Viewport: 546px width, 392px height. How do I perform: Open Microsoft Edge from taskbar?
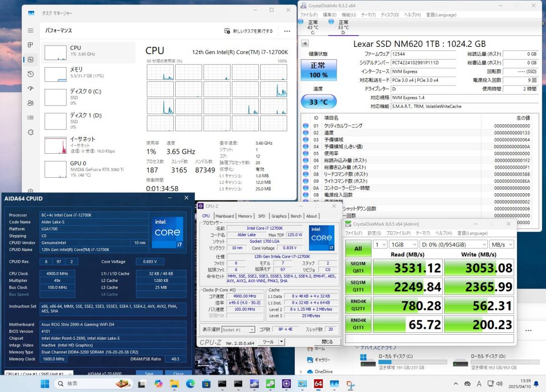190,384
